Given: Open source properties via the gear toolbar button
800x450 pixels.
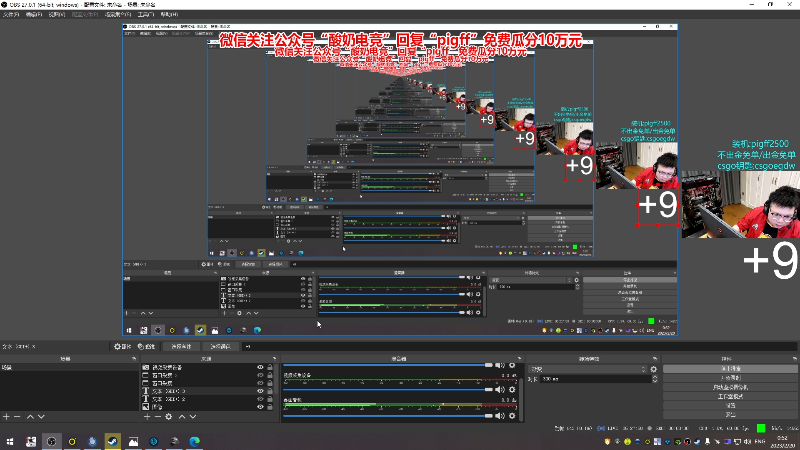Looking at the screenshot, I should [x=122, y=346].
